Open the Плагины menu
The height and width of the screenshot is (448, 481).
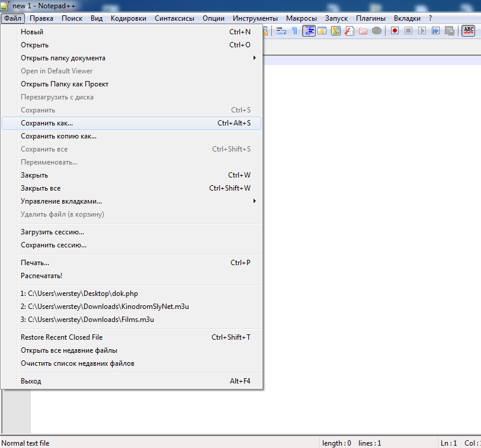tap(371, 18)
